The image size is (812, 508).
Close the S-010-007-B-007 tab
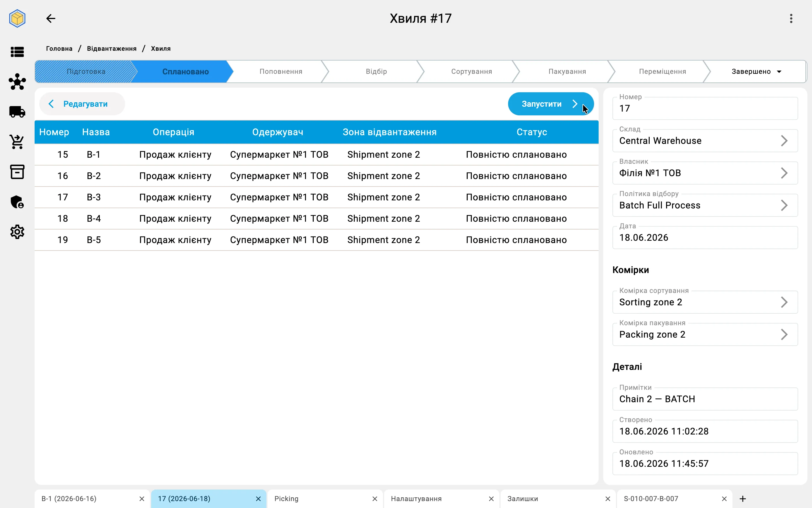point(724,498)
